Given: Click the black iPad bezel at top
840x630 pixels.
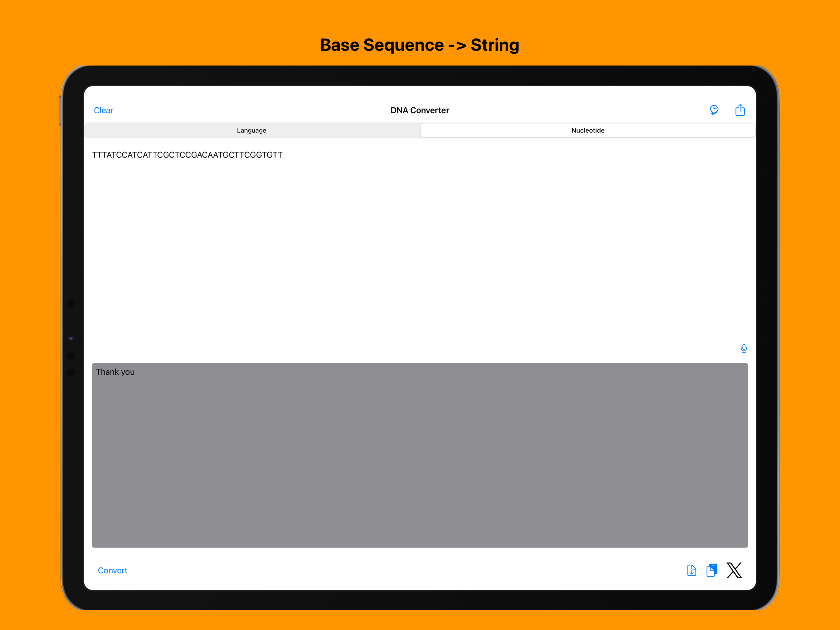Looking at the screenshot, I should click(x=420, y=76).
